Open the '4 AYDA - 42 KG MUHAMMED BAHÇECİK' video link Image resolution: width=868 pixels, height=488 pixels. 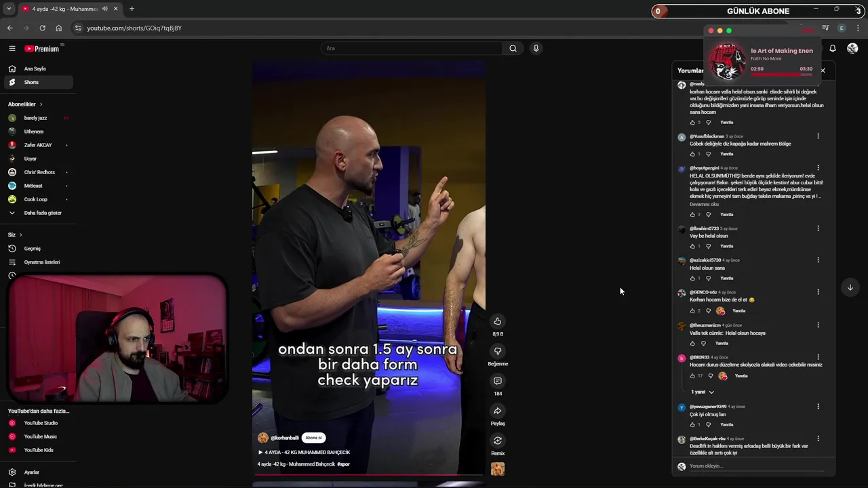tap(304, 452)
